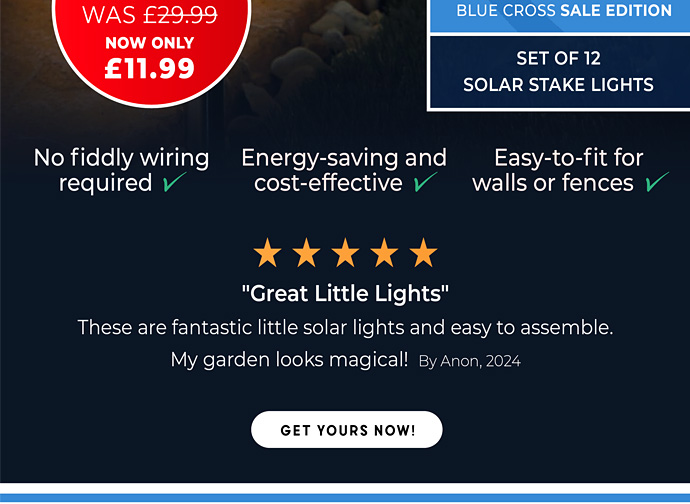The width and height of the screenshot is (690, 504).
Task: Click the 'By Anon, 2024' reviewer attribution
Action: point(469,361)
